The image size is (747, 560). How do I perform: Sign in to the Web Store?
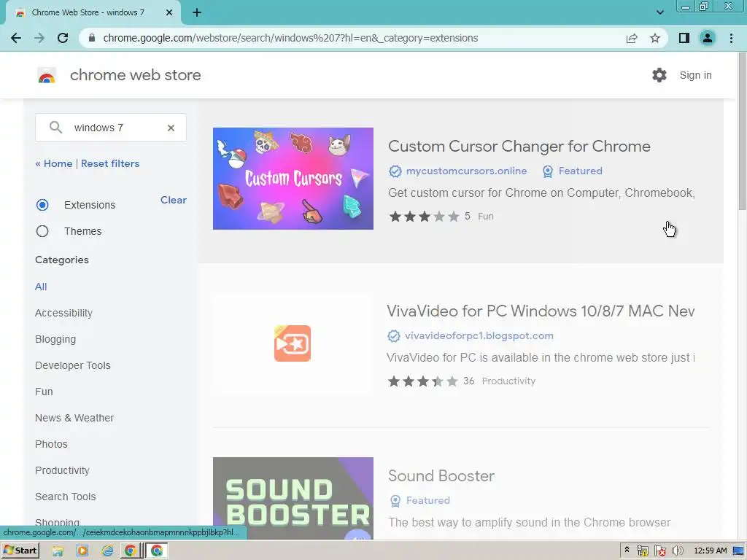point(695,75)
